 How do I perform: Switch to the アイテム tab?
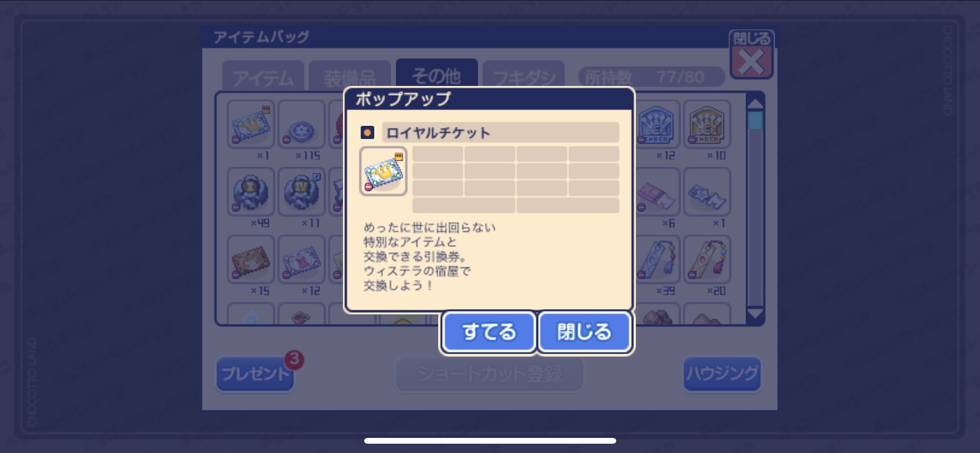click(263, 76)
